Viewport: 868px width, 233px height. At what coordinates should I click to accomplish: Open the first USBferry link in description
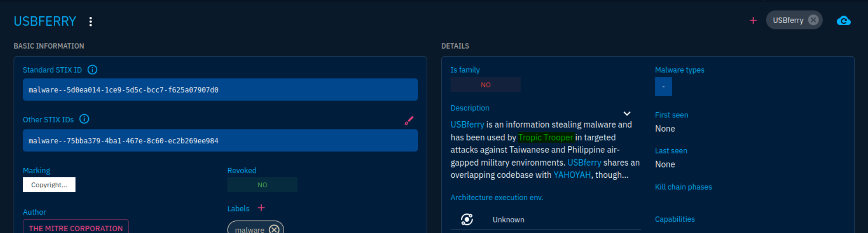(x=467, y=124)
